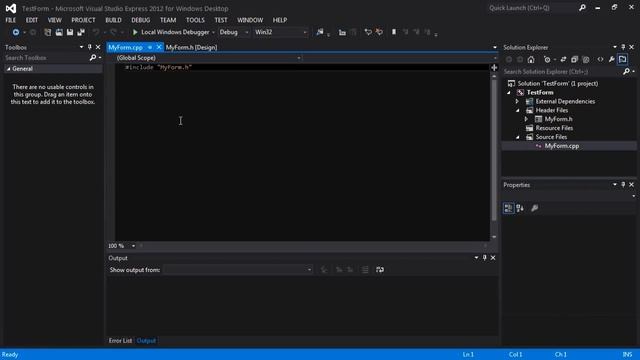The image size is (640, 360).
Task: Click the Search Toolbox input field
Action: [46, 58]
